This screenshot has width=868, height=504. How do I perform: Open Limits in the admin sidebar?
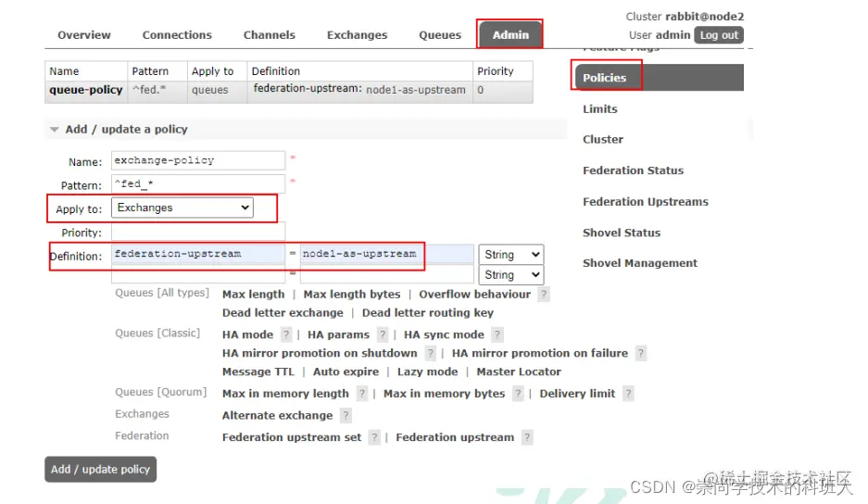coord(599,109)
